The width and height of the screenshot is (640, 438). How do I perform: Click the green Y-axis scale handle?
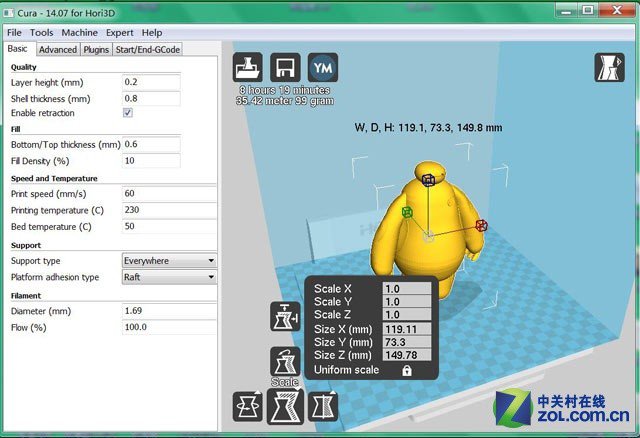[407, 212]
